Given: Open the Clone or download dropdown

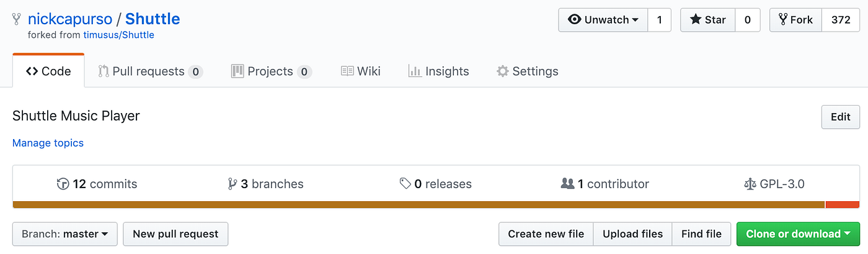Looking at the screenshot, I should 798,234.
